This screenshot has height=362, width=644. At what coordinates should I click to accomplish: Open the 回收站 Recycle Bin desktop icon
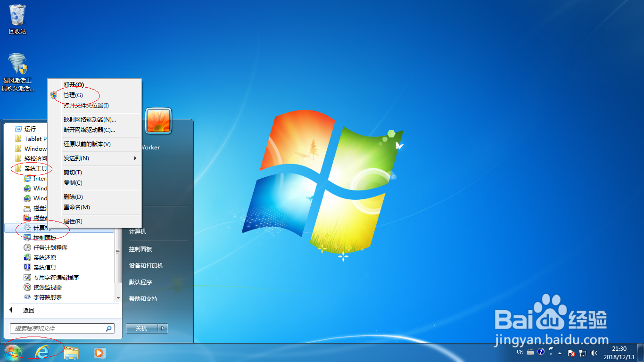coord(17,19)
